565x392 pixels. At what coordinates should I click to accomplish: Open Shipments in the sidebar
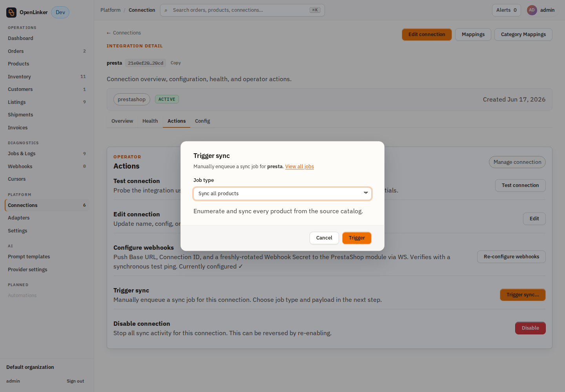click(x=47, y=115)
